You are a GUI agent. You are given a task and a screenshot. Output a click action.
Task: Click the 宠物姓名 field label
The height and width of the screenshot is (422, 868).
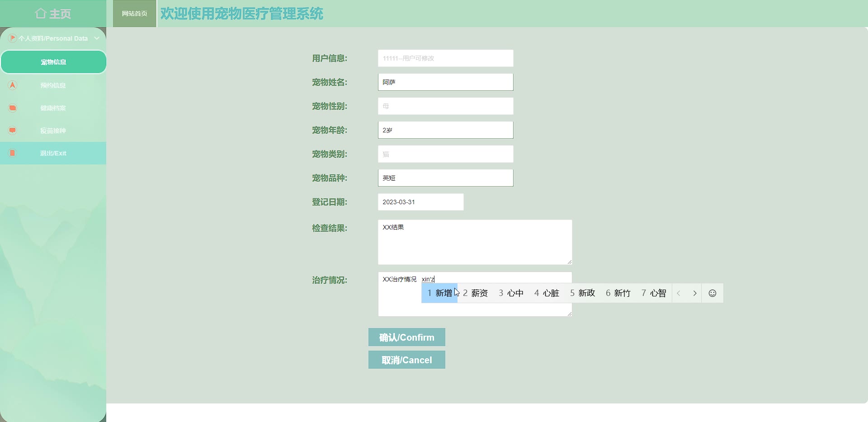[x=330, y=82]
